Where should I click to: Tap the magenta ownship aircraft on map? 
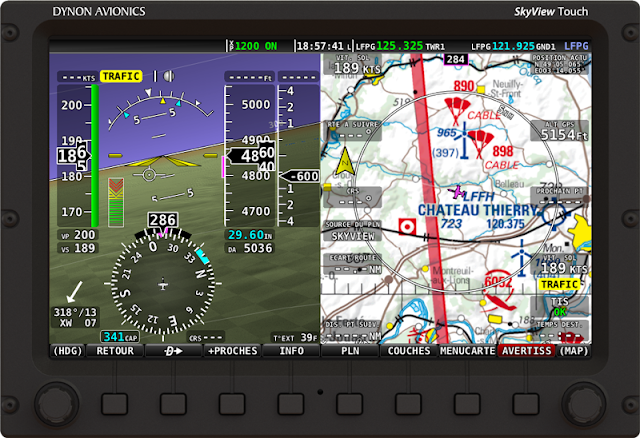pyautogui.click(x=458, y=191)
